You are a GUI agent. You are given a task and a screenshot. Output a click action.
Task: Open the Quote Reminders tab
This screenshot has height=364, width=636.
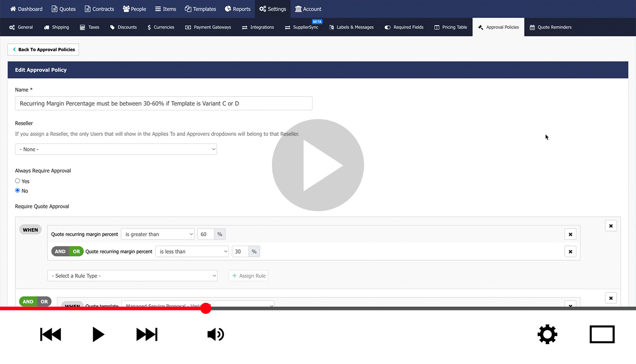coord(550,27)
